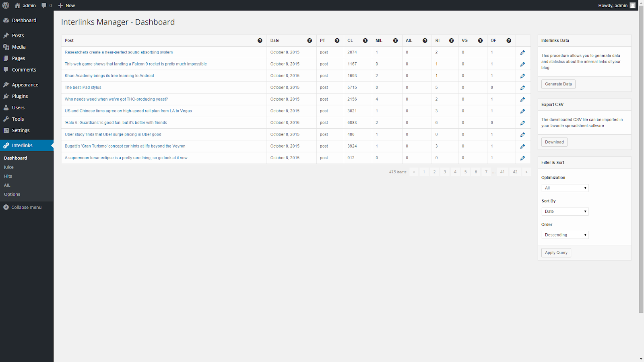The image size is (644, 362).
Task: Click the admin avatar next to Howdy
Action: pos(632,5)
